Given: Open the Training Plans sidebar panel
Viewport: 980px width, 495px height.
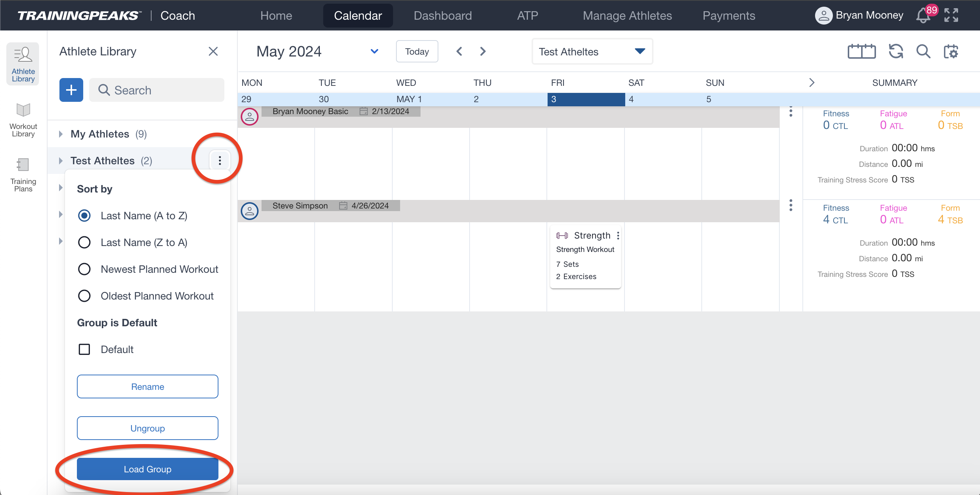Looking at the screenshot, I should tap(23, 175).
